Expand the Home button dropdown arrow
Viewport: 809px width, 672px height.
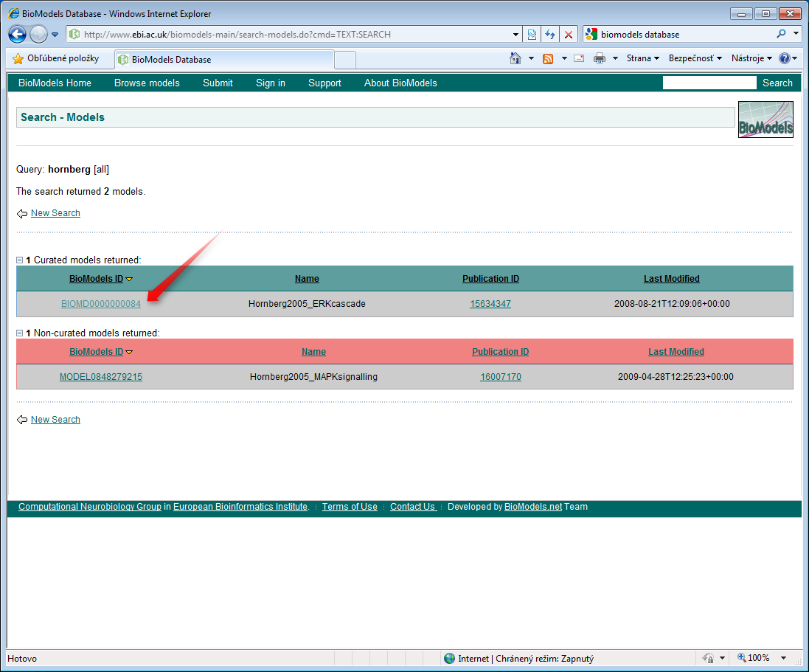(x=531, y=58)
